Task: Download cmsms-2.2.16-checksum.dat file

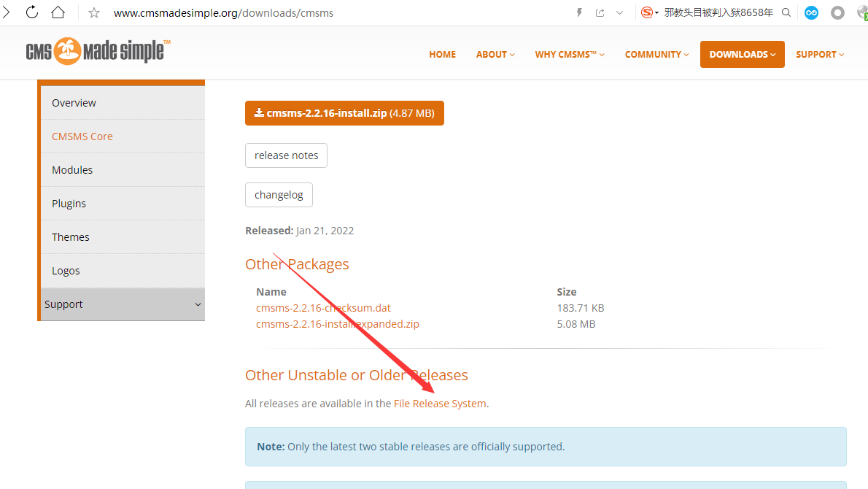Action: (x=323, y=308)
